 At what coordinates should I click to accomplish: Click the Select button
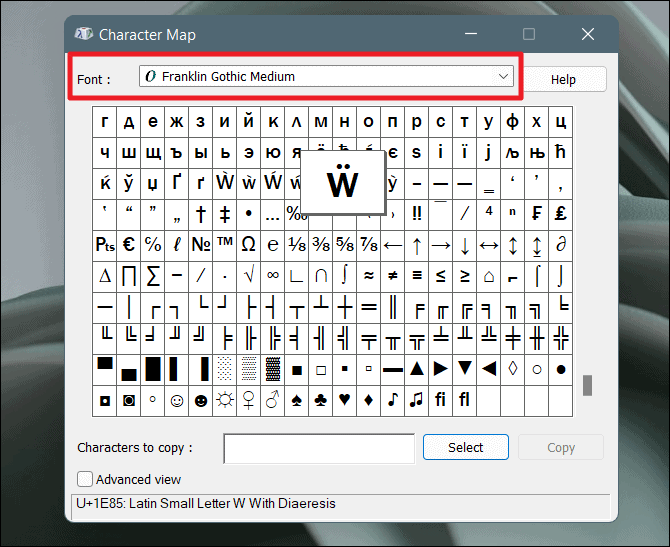[466, 447]
